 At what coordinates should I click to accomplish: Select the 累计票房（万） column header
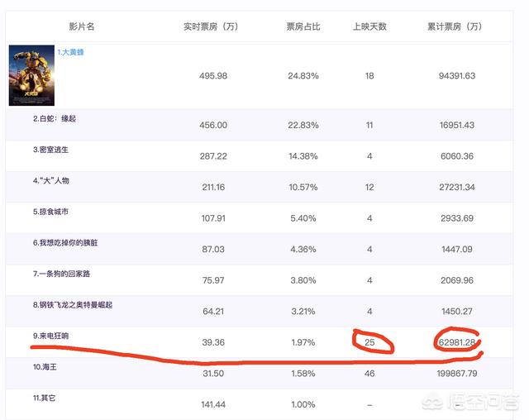pos(455,26)
